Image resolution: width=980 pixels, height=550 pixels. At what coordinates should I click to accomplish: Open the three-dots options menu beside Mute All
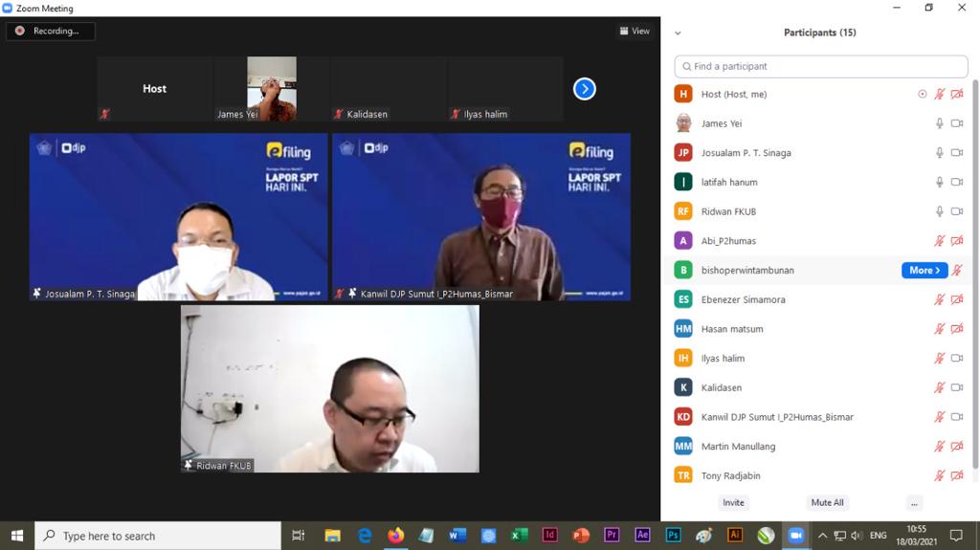(x=914, y=502)
